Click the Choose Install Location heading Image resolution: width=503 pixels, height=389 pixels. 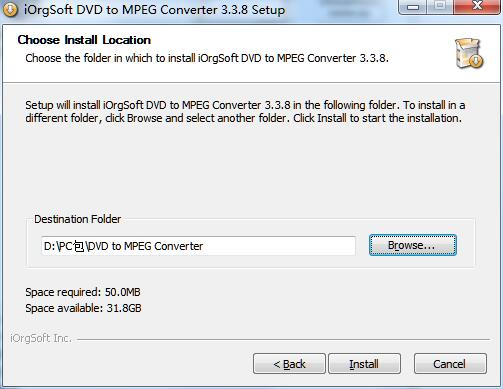[84, 40]
